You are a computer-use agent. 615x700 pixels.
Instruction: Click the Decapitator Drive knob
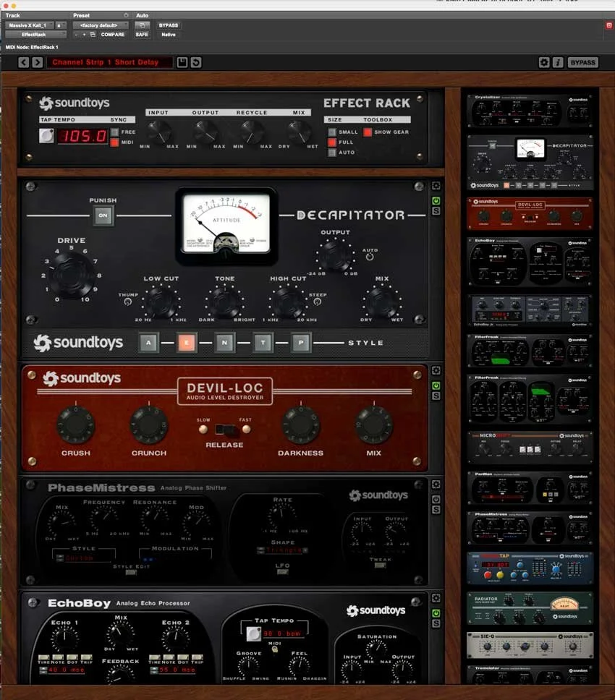pos(72,274)
